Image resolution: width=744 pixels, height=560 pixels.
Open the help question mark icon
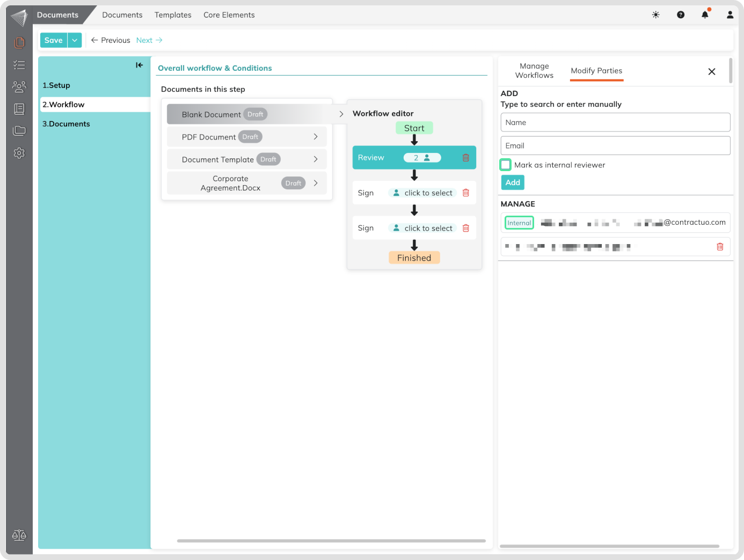(680, 15)
